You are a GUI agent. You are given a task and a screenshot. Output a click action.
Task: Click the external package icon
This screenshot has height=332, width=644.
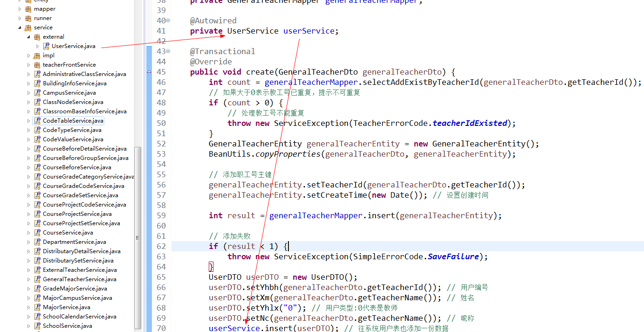[x=37, y=37]
